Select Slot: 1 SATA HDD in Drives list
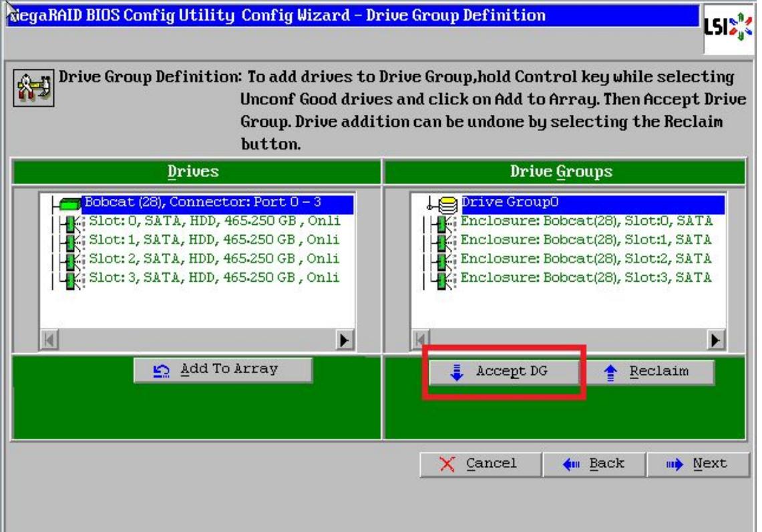Image resolution: width=762 pixels, height=532 pixels. coord(214,240)
